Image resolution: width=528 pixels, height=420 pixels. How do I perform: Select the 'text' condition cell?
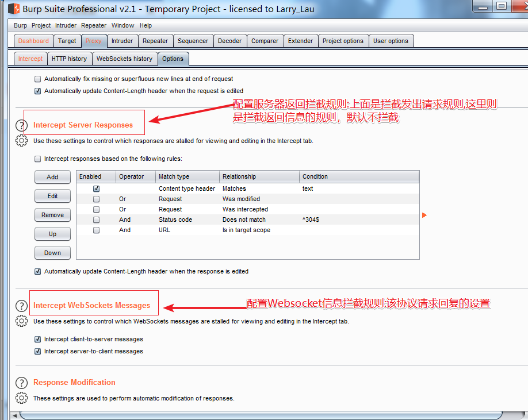pyautogui.click(x=359, y=188)
